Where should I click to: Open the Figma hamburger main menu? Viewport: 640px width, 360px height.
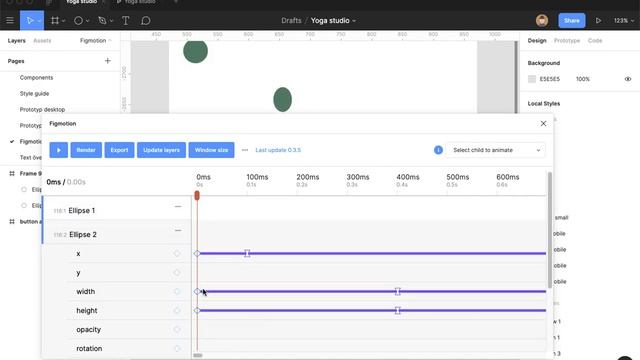coord(10,20)
